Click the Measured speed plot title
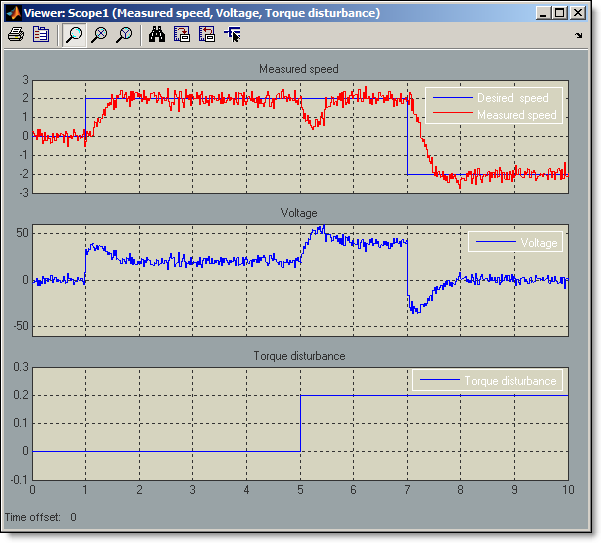This screenshot has width=601, height=543. coord(298,69)
